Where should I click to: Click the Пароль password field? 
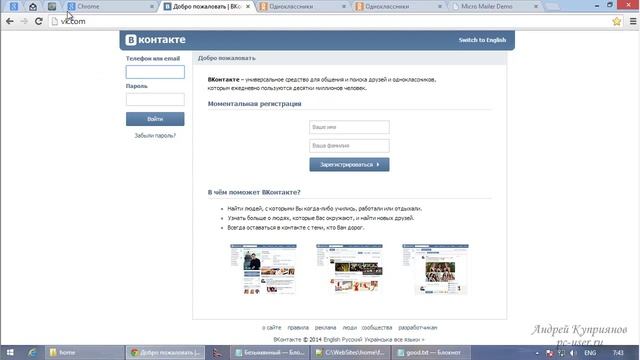155,99
